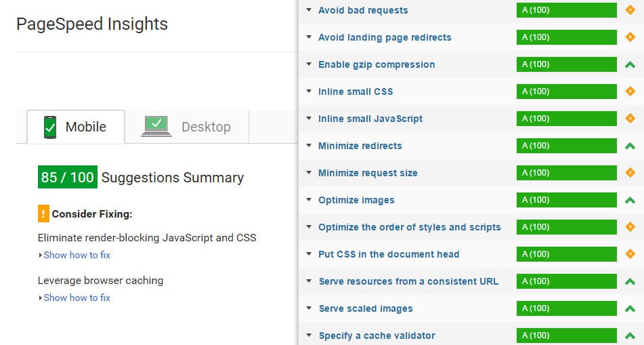The width and height of the screenshot is (644, 345).
Task: Click the orange diamond icon for Optimize the order of styles
Action: pyautogui.click(x=630, y=227)
